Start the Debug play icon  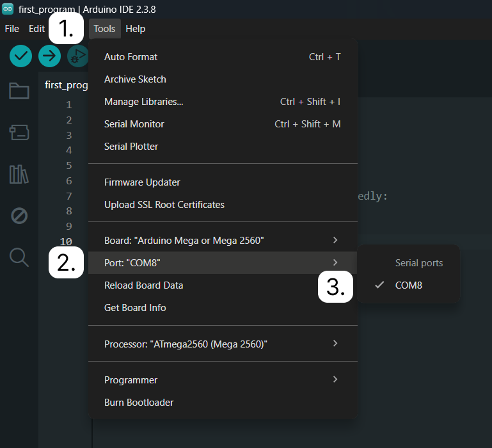tap(78, 56)
